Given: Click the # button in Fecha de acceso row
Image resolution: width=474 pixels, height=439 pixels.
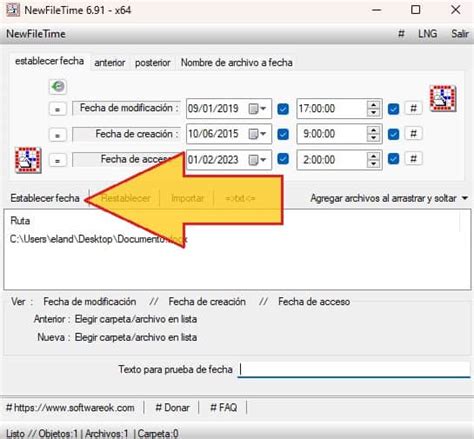Looking at the screenshot, I should [x=413, y=158].
